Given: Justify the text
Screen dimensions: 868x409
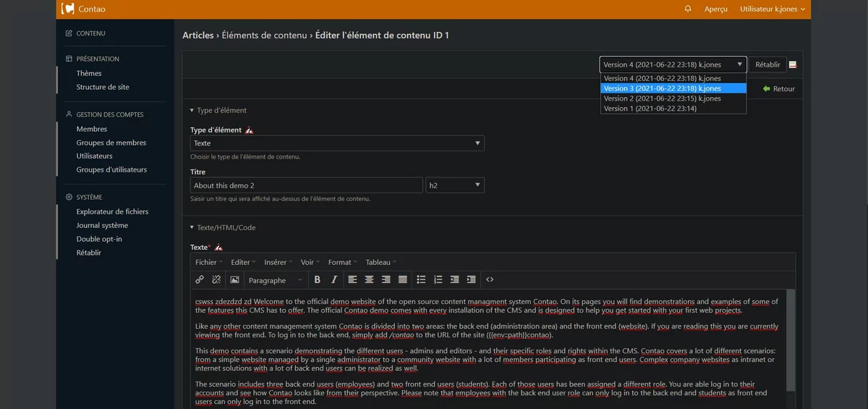Looking at the screenshot, I should [403, 279].
